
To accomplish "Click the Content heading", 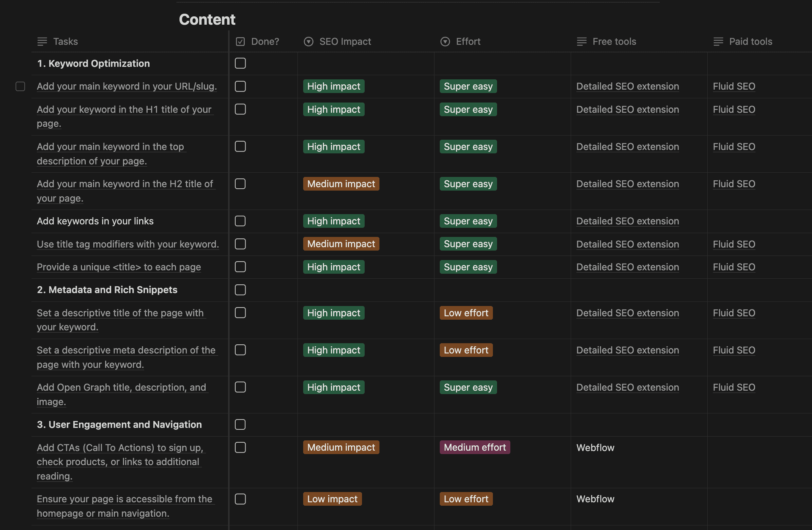I will 207,19.
